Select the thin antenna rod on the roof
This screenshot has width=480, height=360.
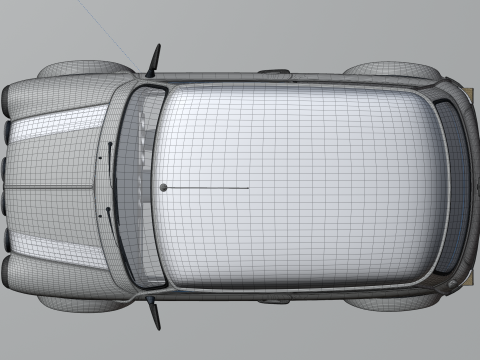pyautogui.click(x=208, y=188)
